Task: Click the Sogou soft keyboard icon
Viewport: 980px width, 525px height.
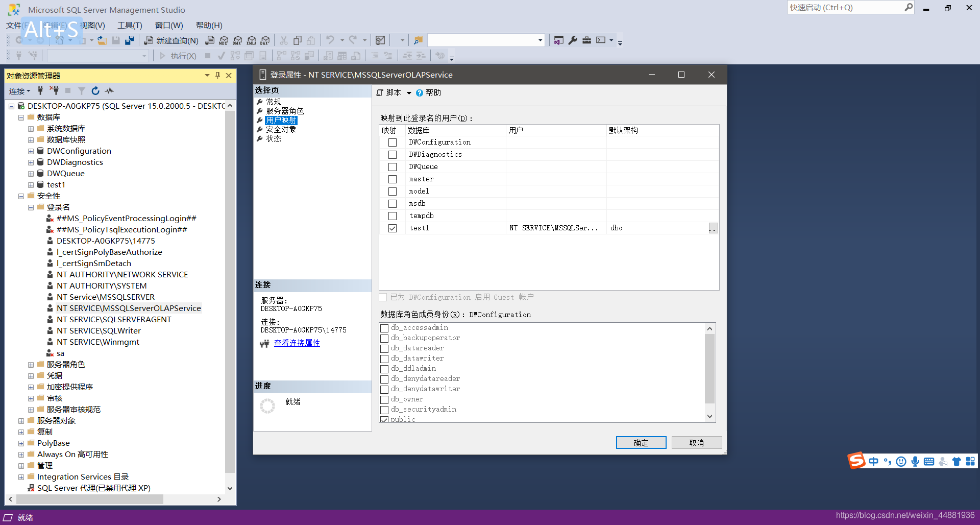Action: coord(929,462)
